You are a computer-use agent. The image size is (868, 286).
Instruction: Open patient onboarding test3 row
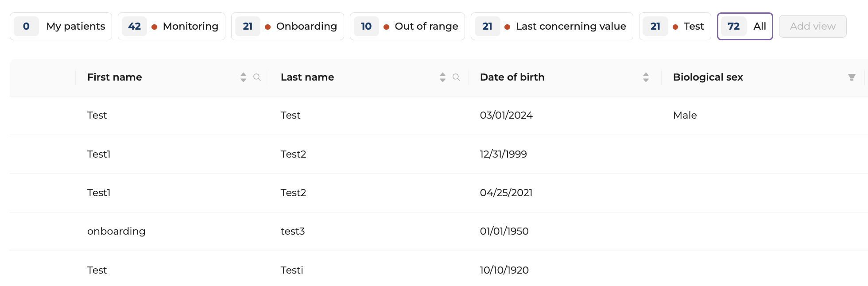(438, 232)
